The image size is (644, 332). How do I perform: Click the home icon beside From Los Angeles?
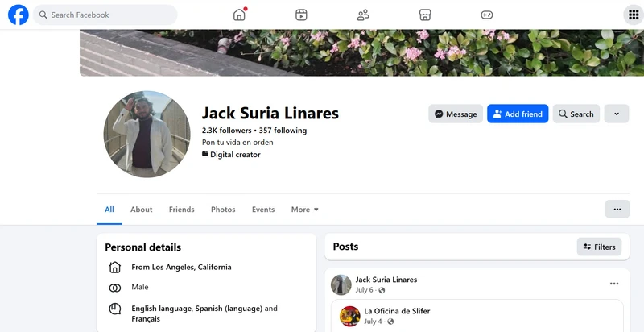tap(115, 267)
